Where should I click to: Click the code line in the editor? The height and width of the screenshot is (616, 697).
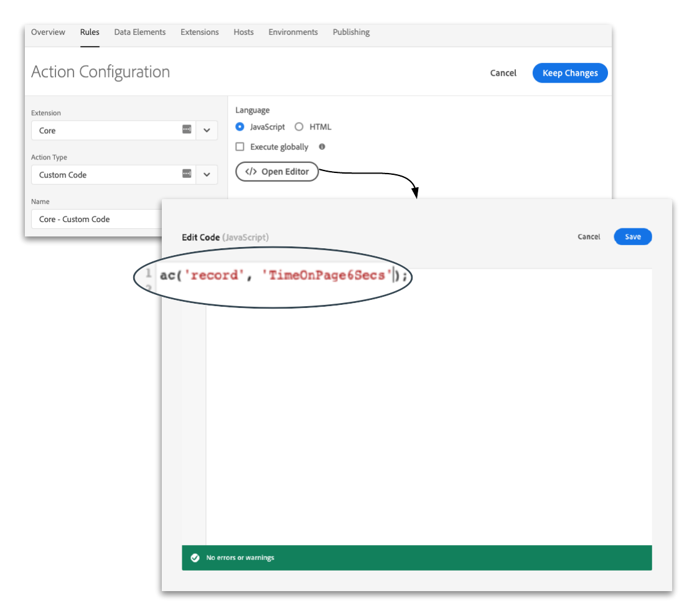284,276
